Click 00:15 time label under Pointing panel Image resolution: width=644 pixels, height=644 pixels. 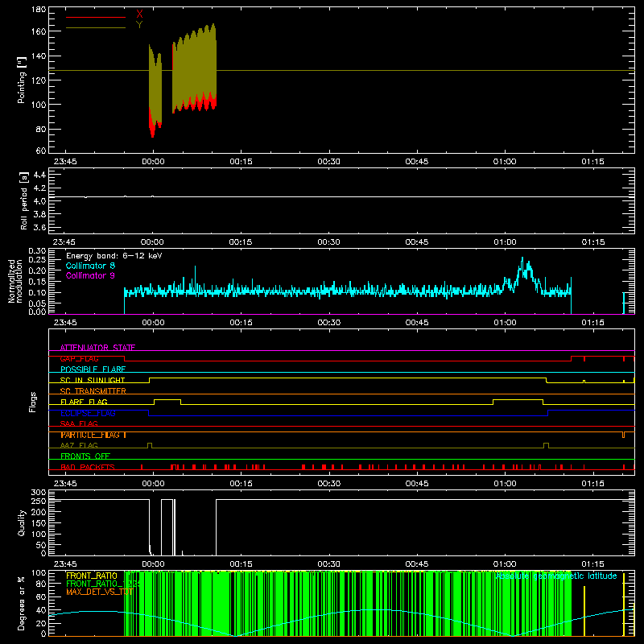241,162
